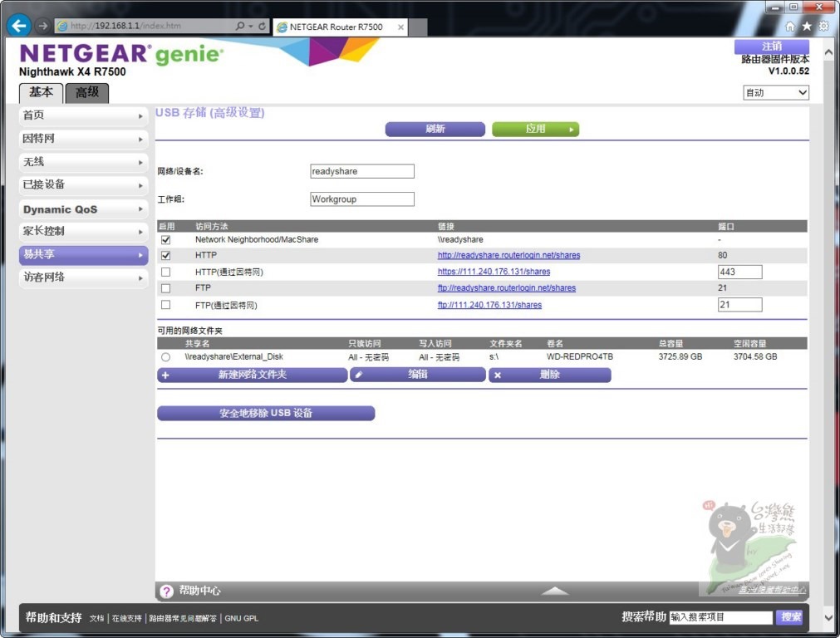Viewport: 840px width, 638px height.
Task: Enable Network Neighborhood/MacShare checkbox
Action: coord(166,239)
